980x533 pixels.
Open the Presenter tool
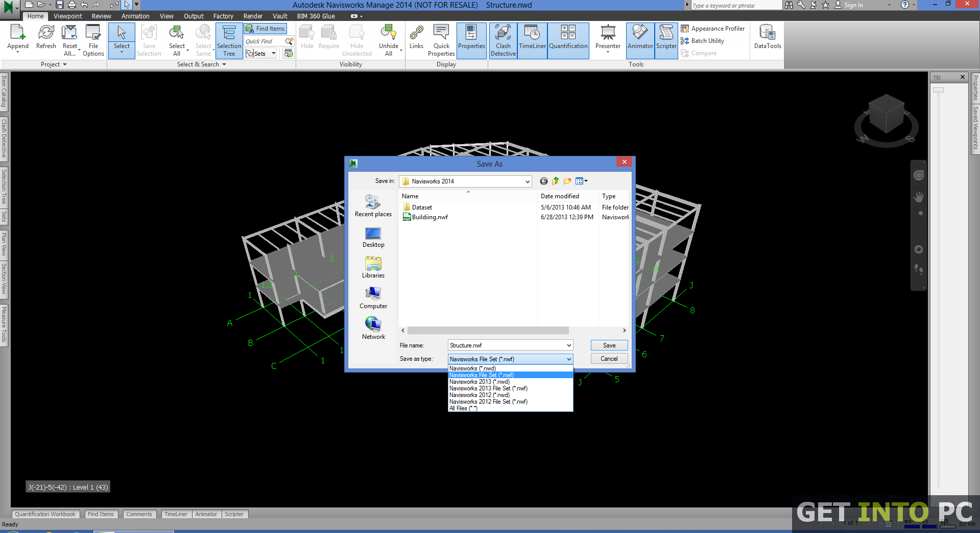(608, 38)
